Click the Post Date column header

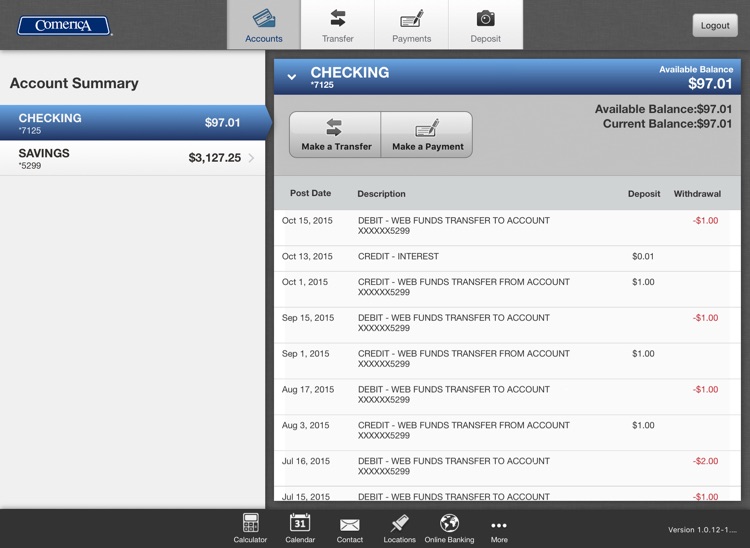point(310,193)
